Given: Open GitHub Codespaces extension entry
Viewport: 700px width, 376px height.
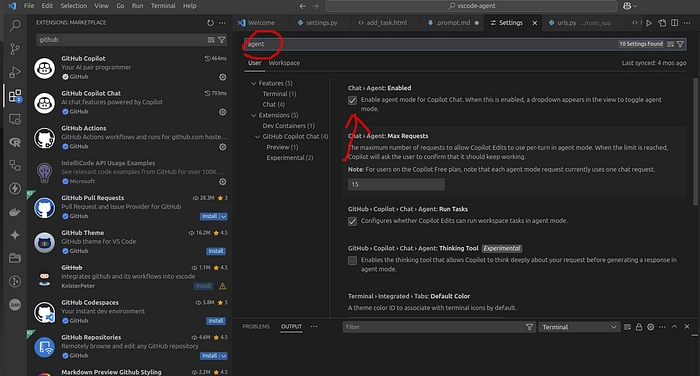Looking at the screenshot, I should (129, 312).
